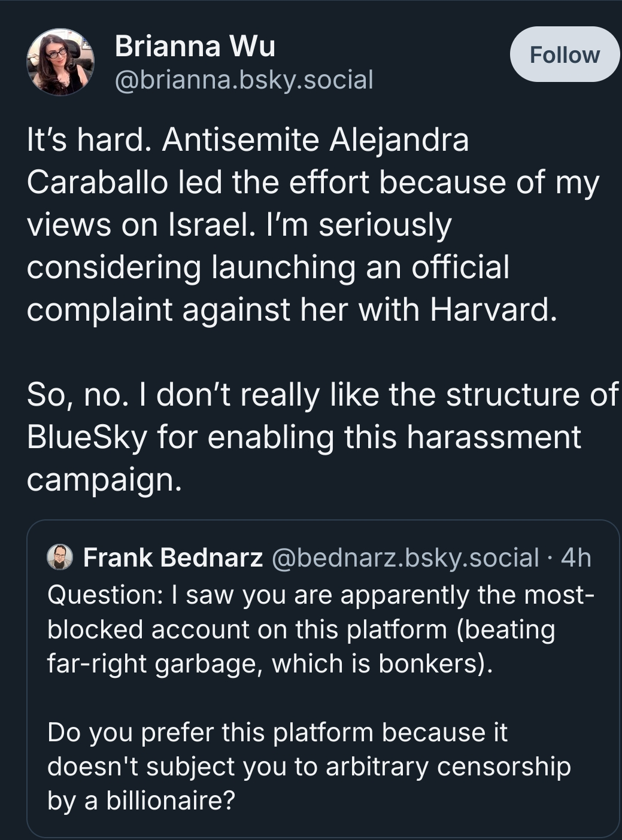622x840 pixels.
Task: Click the quoted text starting 'Do you prefer'
Action: click(x=309, y=766)
